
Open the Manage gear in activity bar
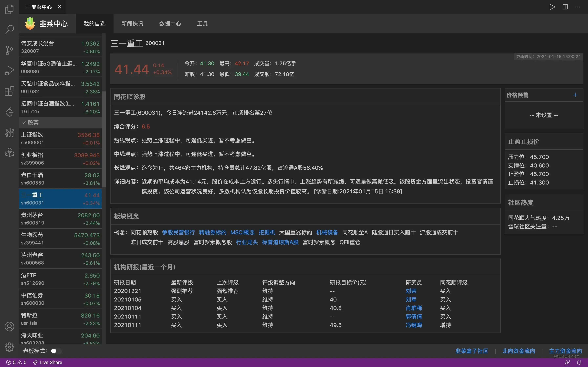click(9, 347)
